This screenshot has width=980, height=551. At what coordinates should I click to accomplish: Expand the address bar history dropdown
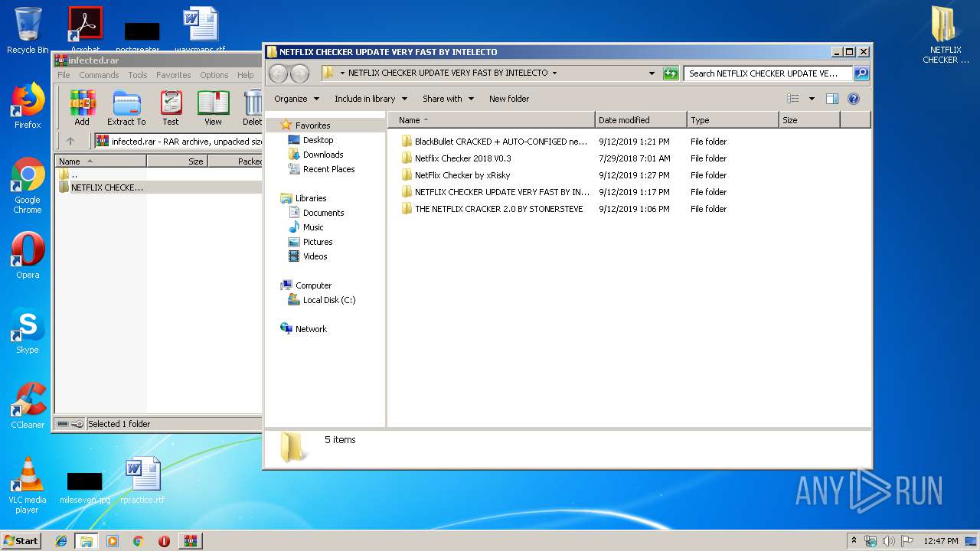[652, 73]
